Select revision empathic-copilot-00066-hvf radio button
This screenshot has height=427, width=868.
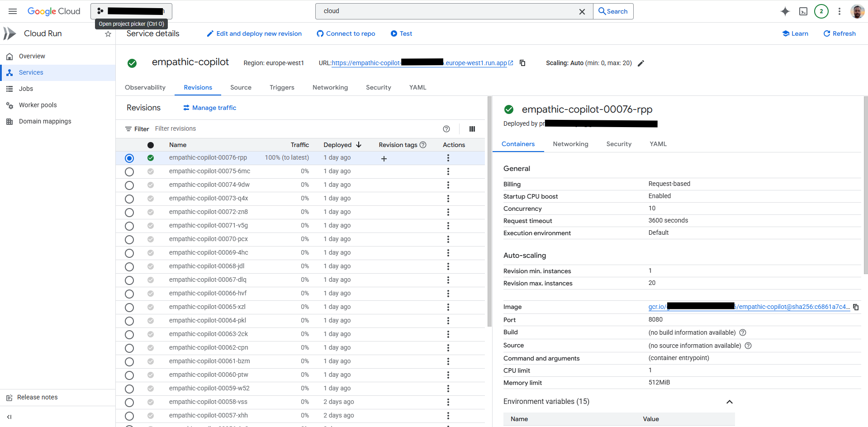pos(129,294)
